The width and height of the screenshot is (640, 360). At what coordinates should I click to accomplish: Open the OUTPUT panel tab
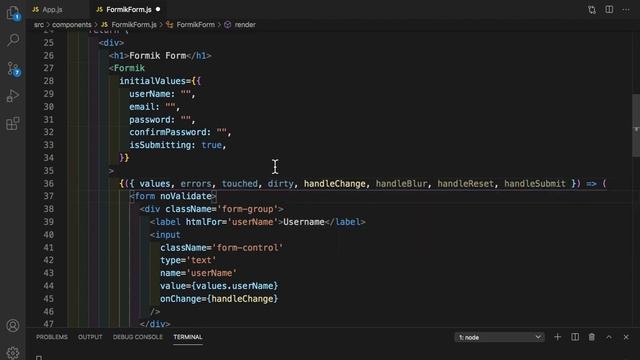[x=90, y=337]
